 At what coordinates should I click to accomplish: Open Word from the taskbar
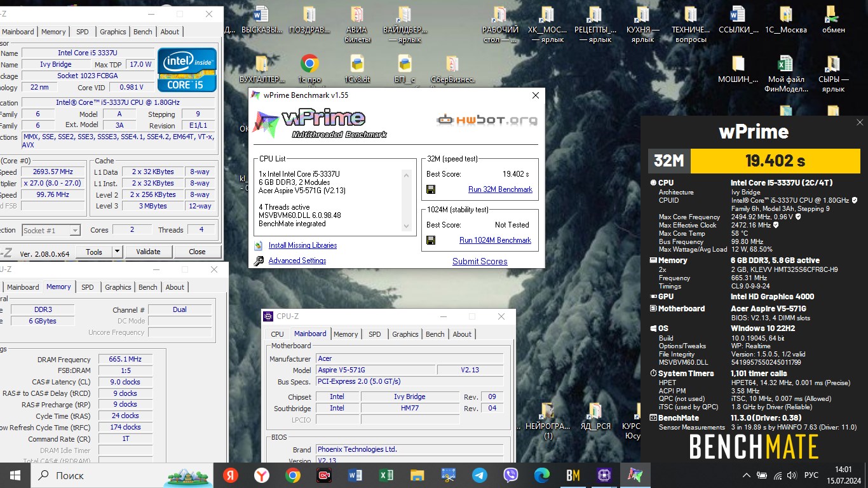click(x=355, y=475)
